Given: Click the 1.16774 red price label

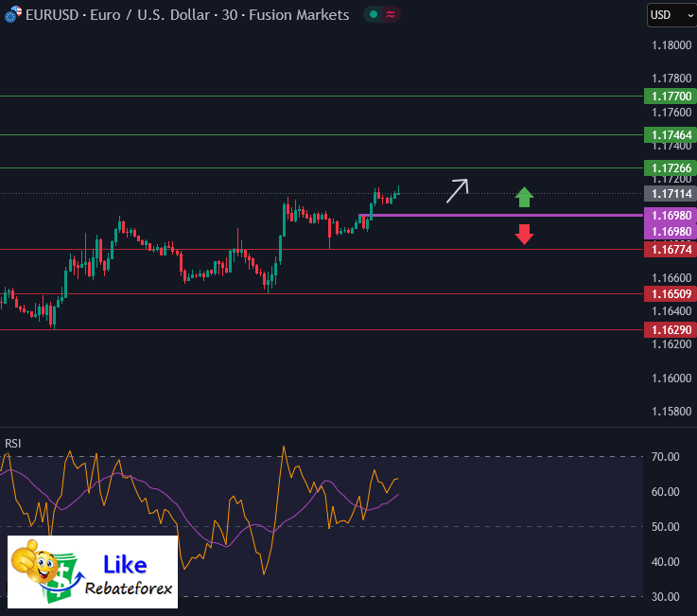Looking at the screenshot, I should click(671, 250).
